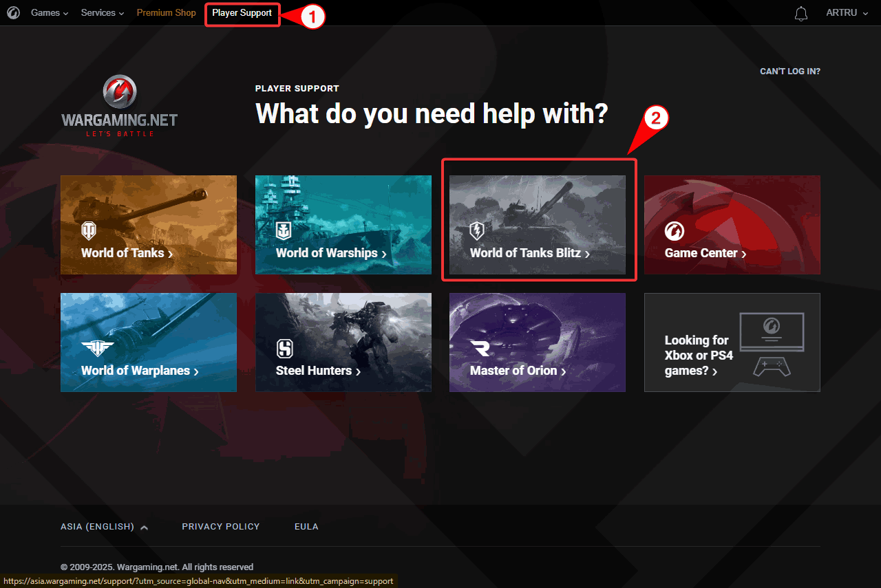Open the ARTRU account dropdown
This screenshot has width=881, height=588.
pos(847,13)
